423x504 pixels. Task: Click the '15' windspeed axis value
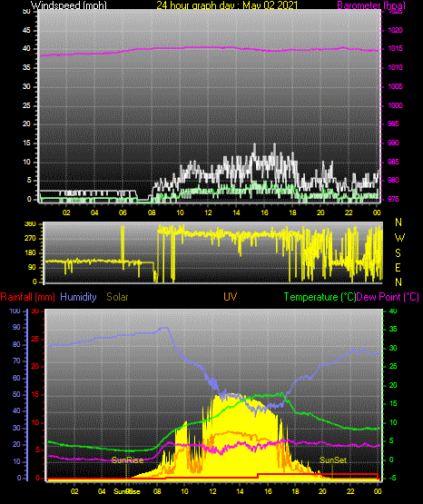tap(26, 143)
